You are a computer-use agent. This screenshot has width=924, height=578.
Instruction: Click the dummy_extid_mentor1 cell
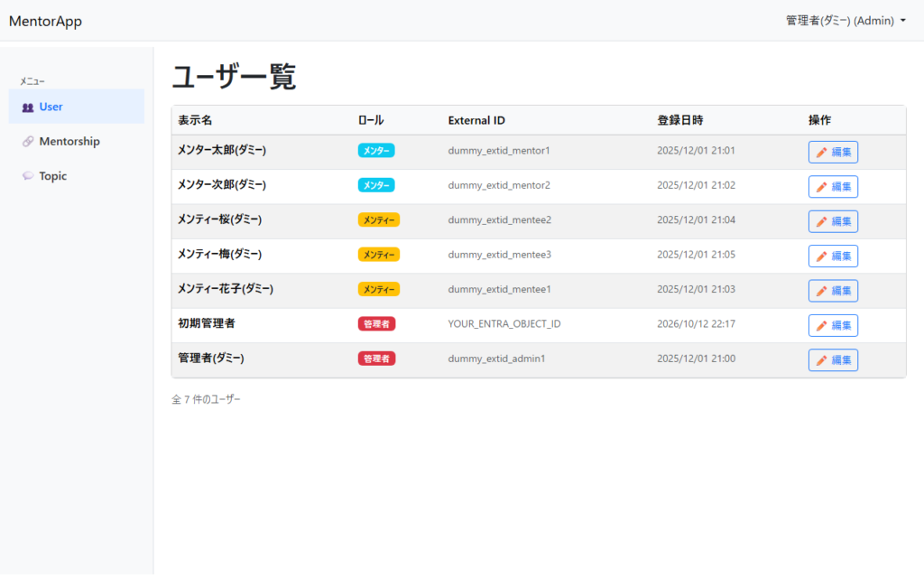click(x=498, y=151)
